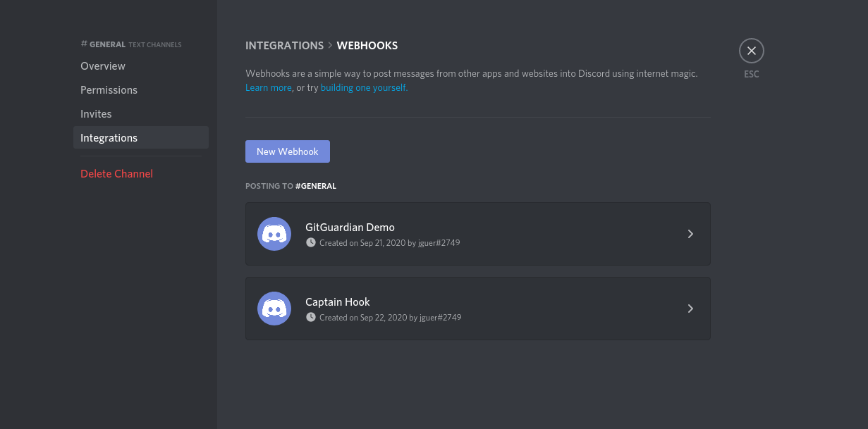The width and height of the screenshot is (868, 429).
Task: Open the GitGuardian Demo webhook title
Action: click(x=350, y=228)
